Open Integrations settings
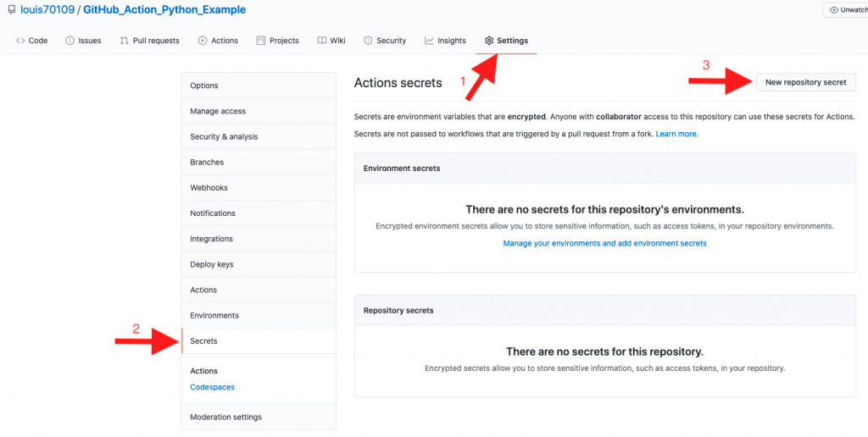The height and width of the screenshot is (437, 868). (x=259, y=239)
